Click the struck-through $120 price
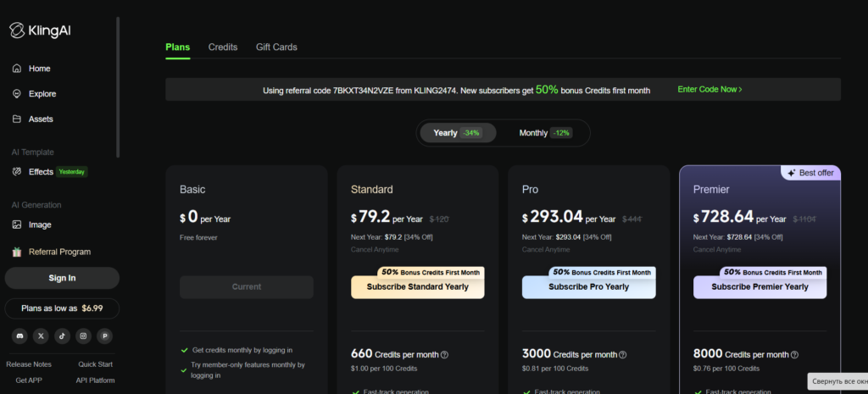Screen dimensions: 868x394 [x=439, y=219]
